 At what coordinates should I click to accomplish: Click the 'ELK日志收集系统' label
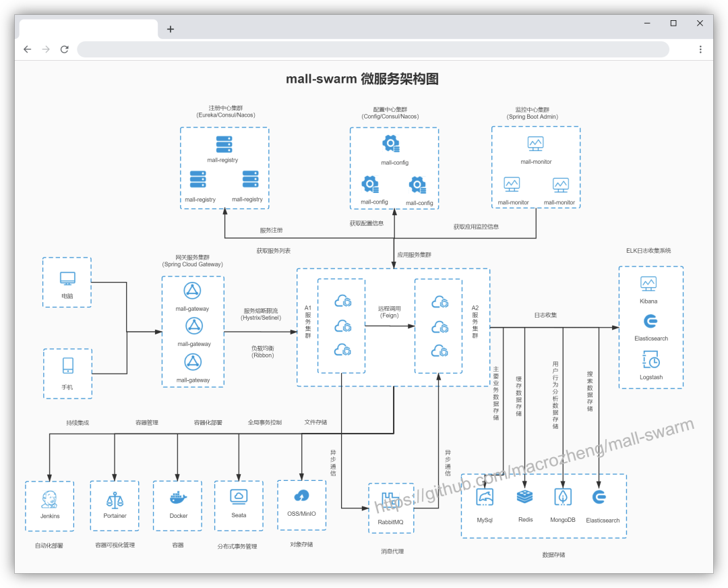tap(648, 251)
